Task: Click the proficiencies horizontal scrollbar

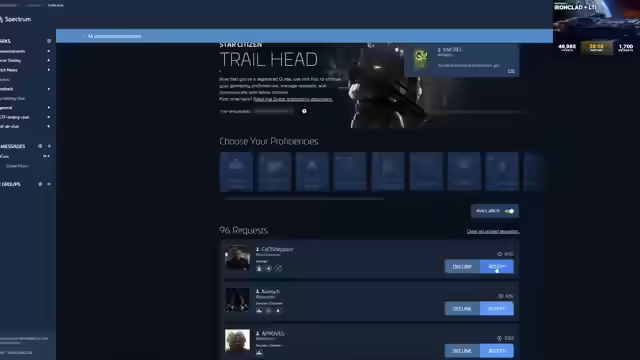Action: point(304,198)
